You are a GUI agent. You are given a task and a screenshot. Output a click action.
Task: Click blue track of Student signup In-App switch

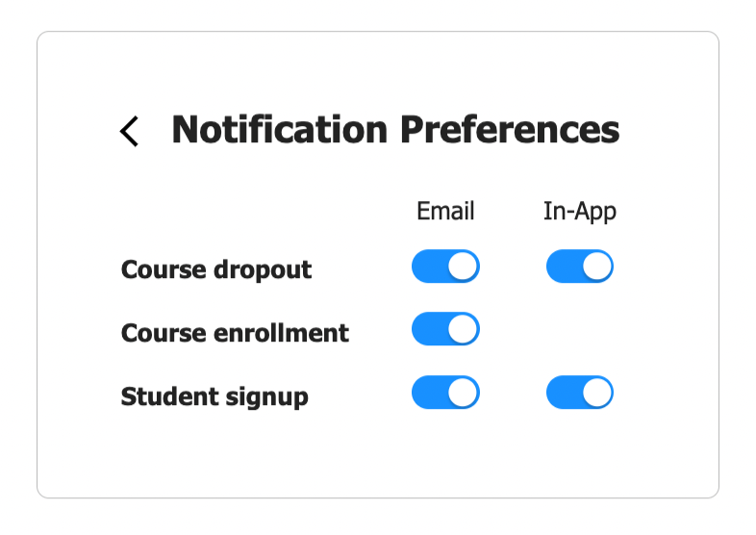[x=564, y=393]
